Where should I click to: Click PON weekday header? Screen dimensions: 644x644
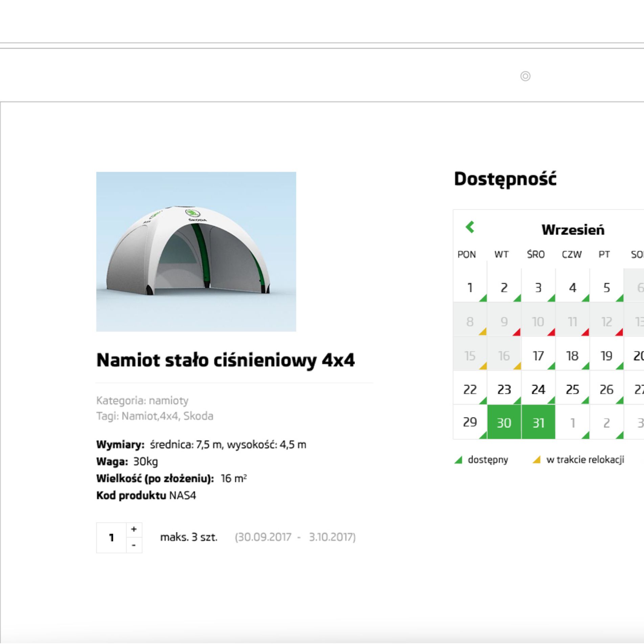tap(466, 255)
